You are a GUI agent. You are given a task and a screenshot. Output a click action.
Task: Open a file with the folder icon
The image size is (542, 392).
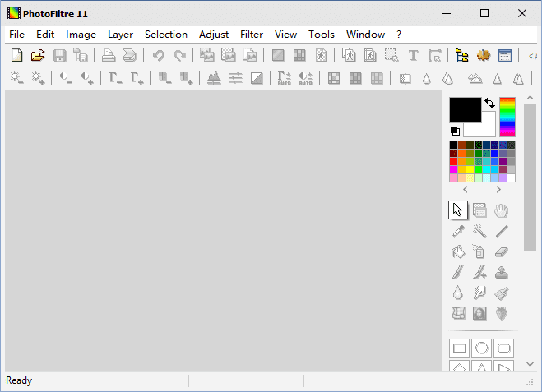point(38,56)
